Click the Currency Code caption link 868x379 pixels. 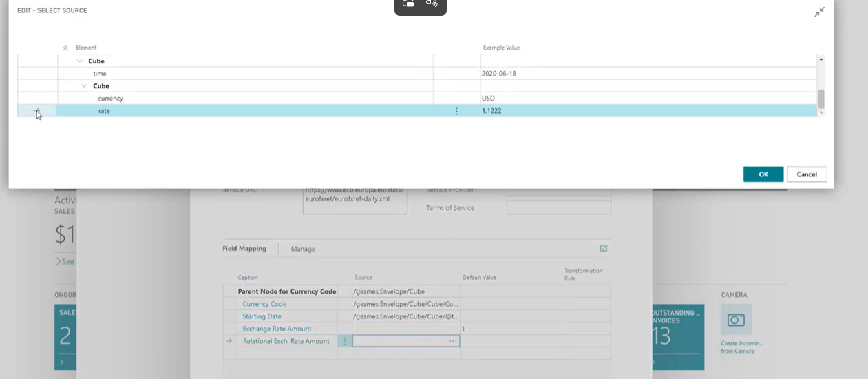pyautogui.click(x=264, y=304)
